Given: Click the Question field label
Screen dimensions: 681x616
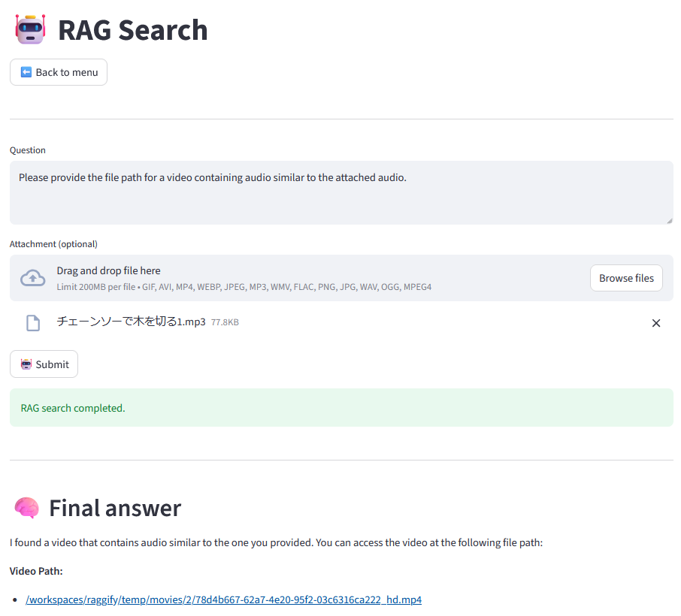Looking at the screenshot, I should point(27,150).
